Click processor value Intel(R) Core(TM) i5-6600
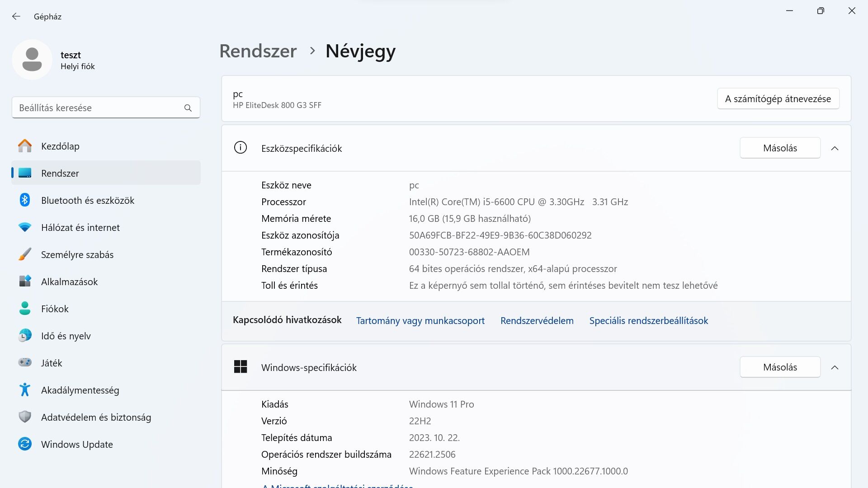 click(x=519, y=202)
